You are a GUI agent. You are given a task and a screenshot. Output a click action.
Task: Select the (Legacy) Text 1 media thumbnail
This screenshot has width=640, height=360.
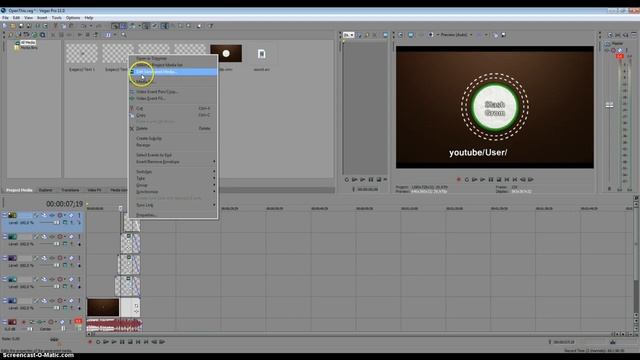(x=82, y=53)
